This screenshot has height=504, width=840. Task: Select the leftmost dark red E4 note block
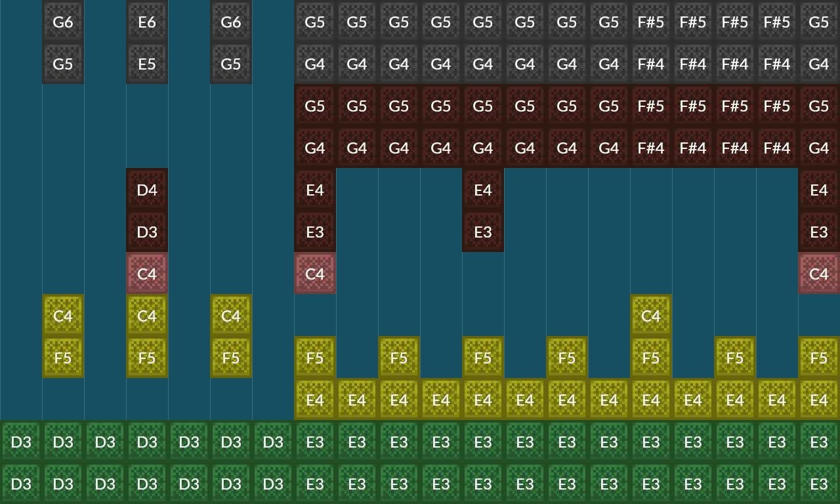[315, 190]
